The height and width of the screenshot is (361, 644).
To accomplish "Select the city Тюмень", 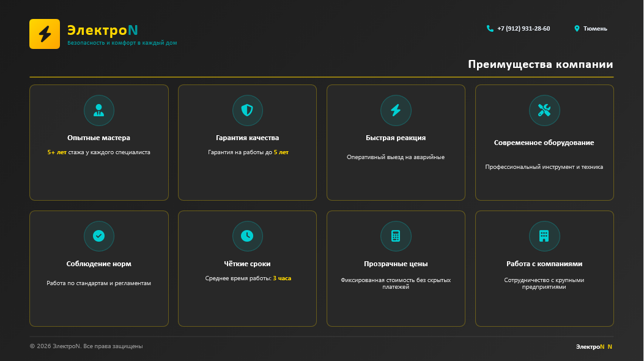I will [x=595, y=28].
